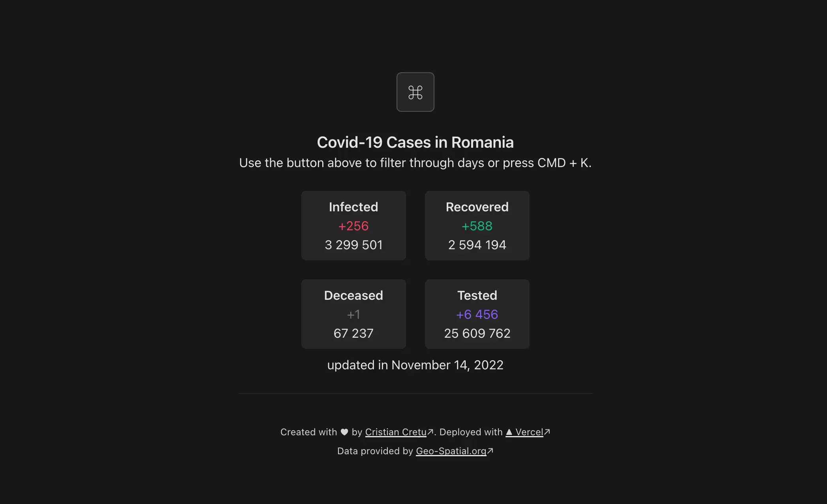Screen dimensions: 827x504
Task: Click the updated in November 14, 2022 text
Action: (x=415, y=365)
